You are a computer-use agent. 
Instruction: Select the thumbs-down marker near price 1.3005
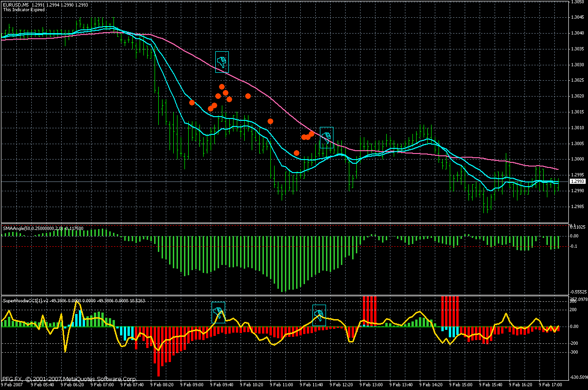[326, 137]
